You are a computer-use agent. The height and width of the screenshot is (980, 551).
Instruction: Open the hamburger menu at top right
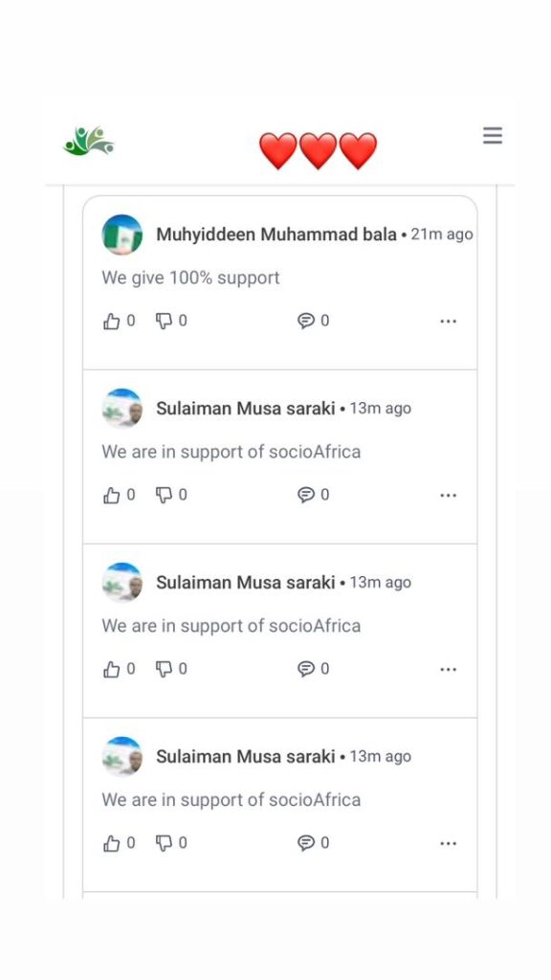pos(493,136)
